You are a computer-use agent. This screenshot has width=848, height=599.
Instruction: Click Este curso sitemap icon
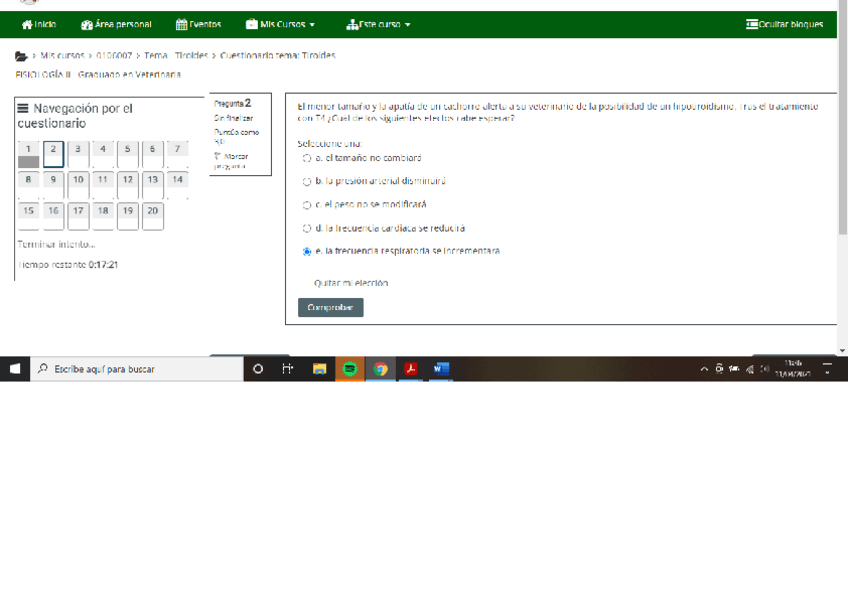[352, 24]
